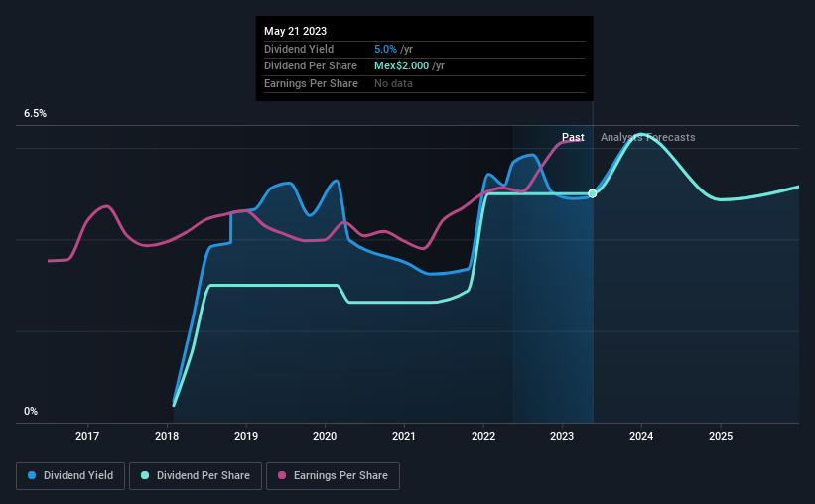Click the highlighted data point marker on chart

click(x=592, y=193)
